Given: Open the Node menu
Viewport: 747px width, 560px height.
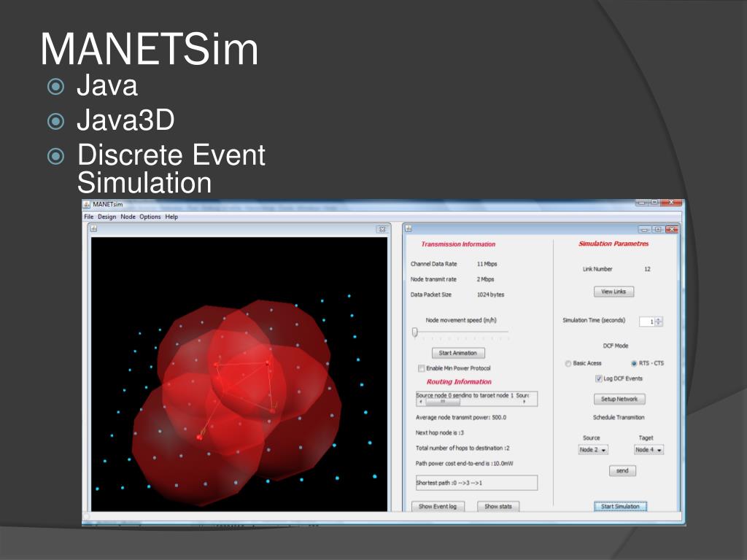Looking at the screenshot, I should click(128, 217).
